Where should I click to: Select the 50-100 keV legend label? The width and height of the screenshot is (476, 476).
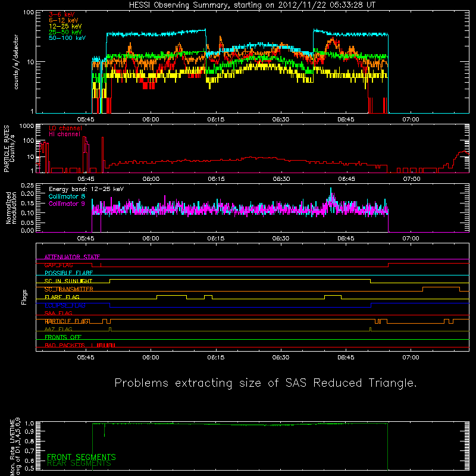click(x=67, y=37)
